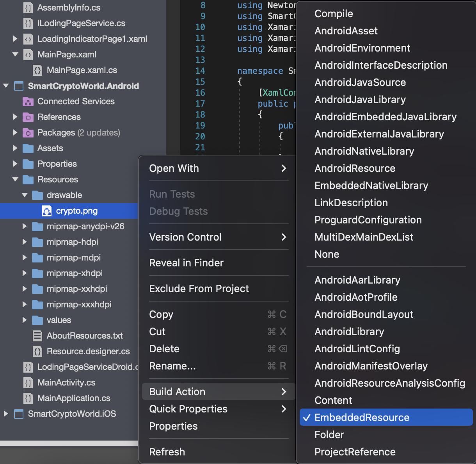This screenshot has width=476, height=464.
Task: Select the mipmap-xxxhdpi folder row
Action: pyautogui.click(x=69, y=305)
